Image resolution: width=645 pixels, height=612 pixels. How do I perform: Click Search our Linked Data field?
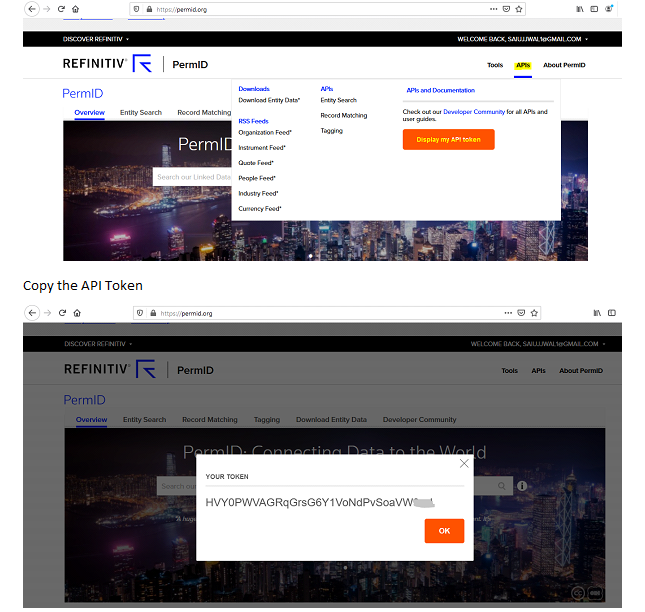193,177
